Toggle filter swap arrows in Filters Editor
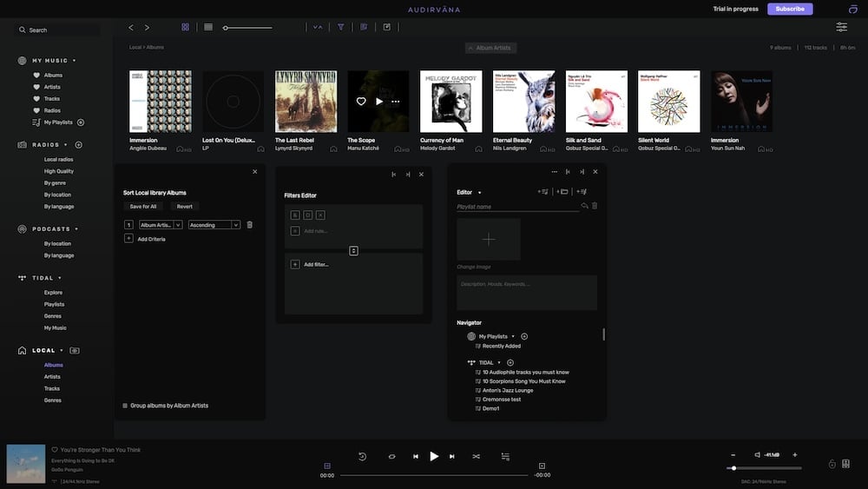Image resolution: width=868 pixels, height=489 pixels. tap(354, 251)
